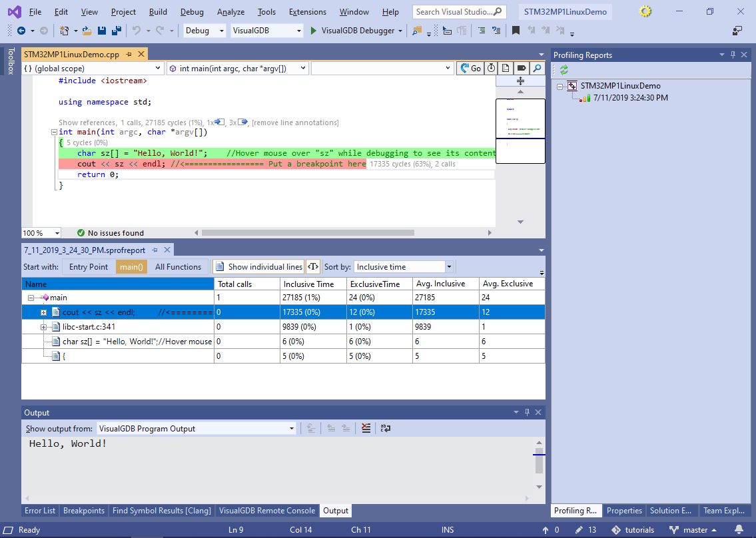756x538 pixels.
Task: Open the Debug menu
Action: [192, 12]
